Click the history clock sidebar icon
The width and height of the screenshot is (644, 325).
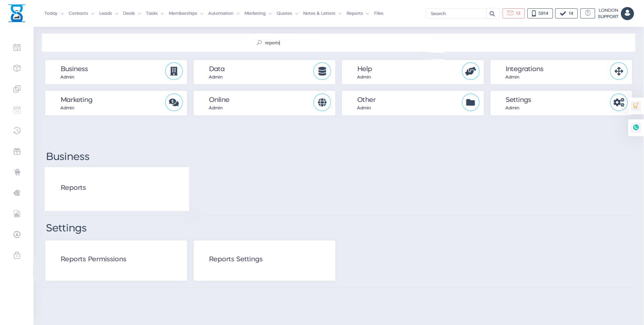tap(17, 131)
